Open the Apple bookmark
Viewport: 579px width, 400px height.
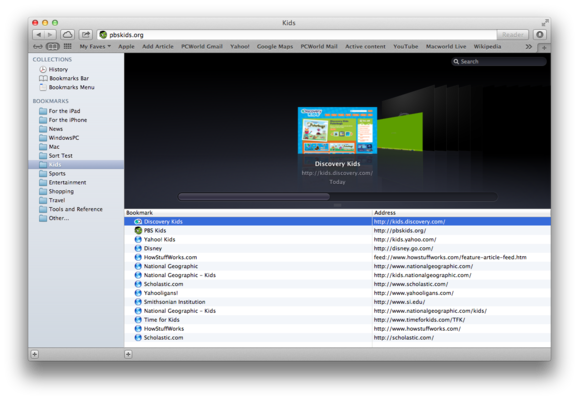tap(126, 47)
